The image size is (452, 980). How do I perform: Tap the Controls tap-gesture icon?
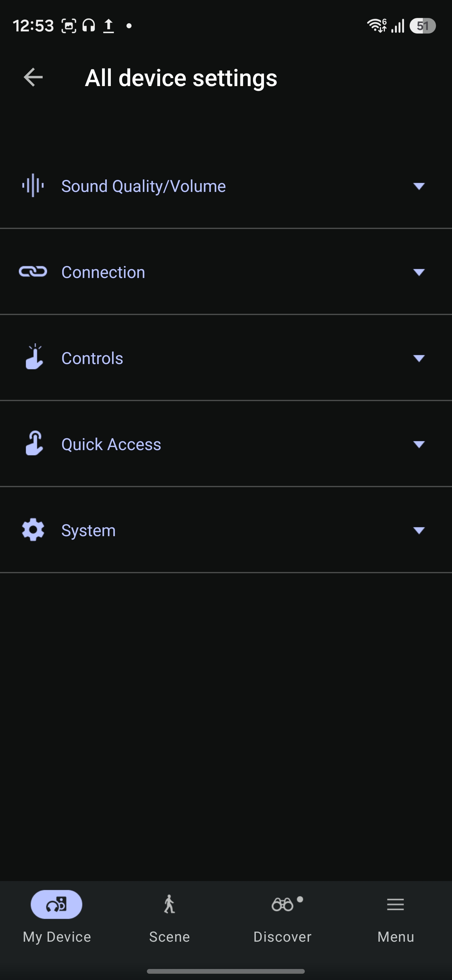[x=34, y=357]
